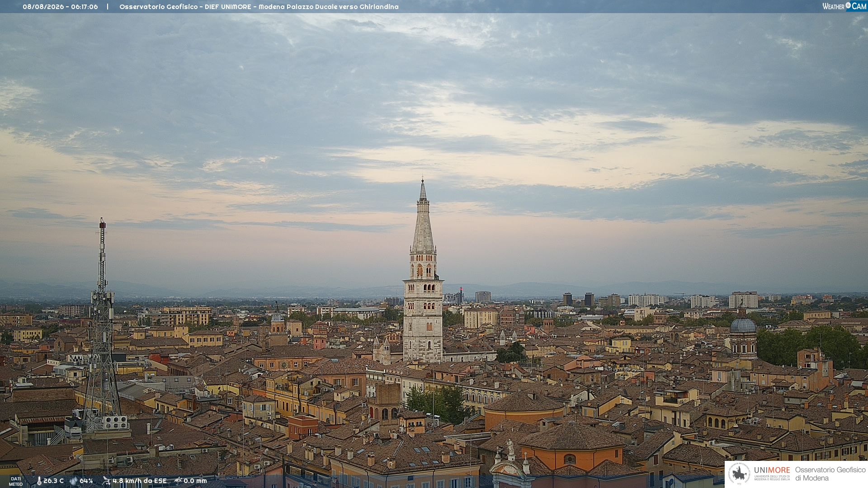This screenshot has height=488, width=868.
Task: Click the 0.0 mm rainfall value
Action: tap(195, 481)
